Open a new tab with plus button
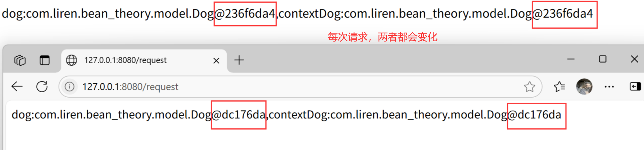The image size is (644, 150). coord(239,60)
